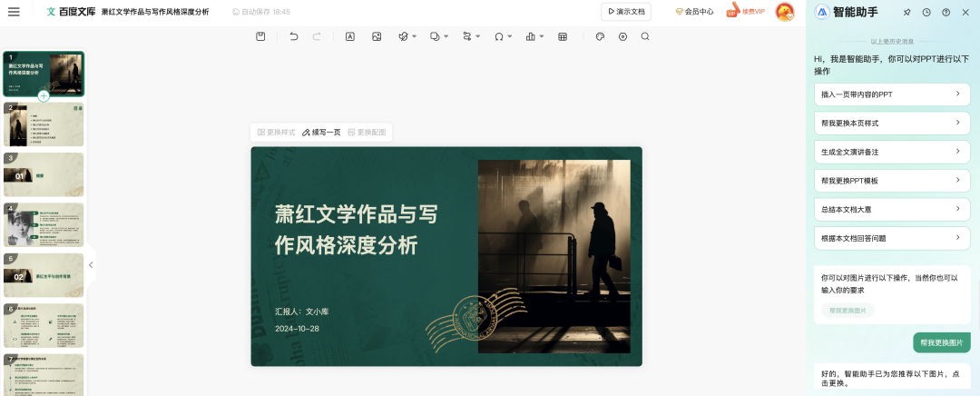Click the circular target toolbar icon

[622, 37]
